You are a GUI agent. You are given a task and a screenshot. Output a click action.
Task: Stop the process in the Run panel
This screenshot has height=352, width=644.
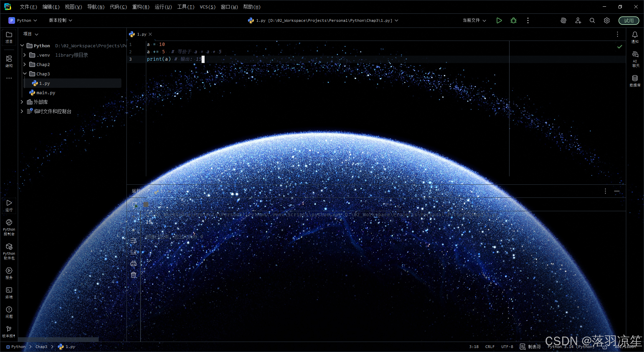pos(146,204)
